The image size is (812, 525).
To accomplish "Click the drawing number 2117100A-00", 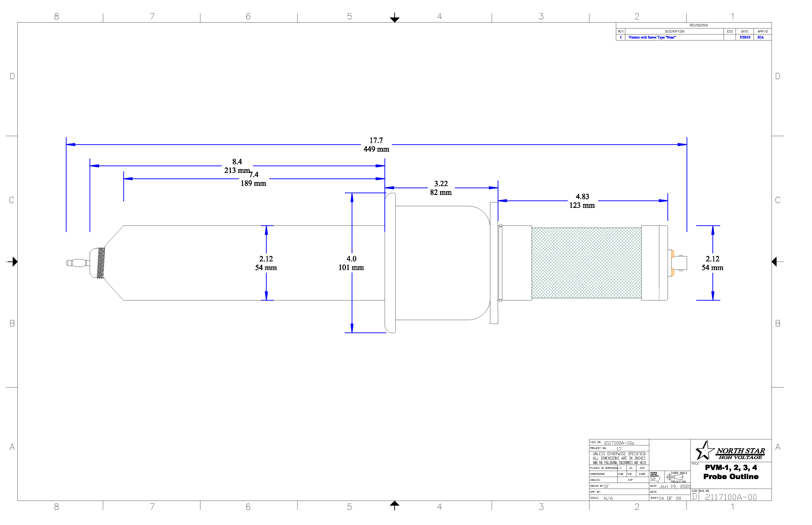I will click(x=731, y=497).
